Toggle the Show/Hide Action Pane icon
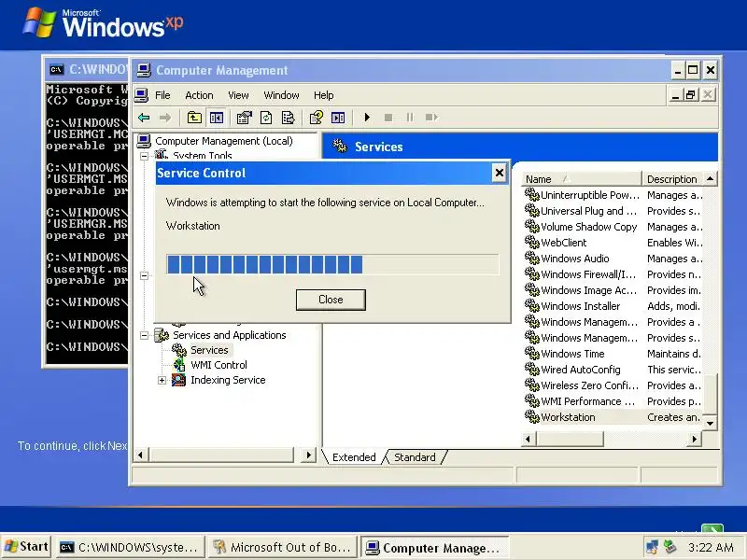The image size is (747, 560). pos(338,118)
